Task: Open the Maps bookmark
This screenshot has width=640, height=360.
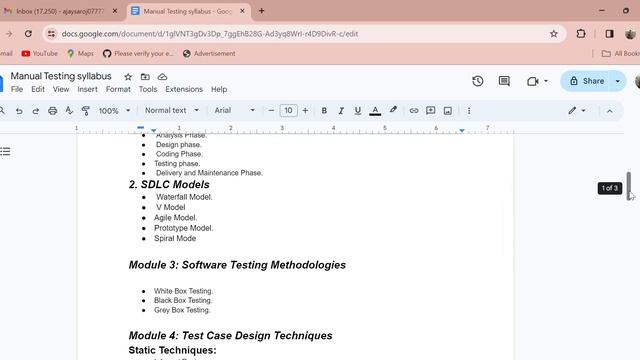Action: point(80,53)
